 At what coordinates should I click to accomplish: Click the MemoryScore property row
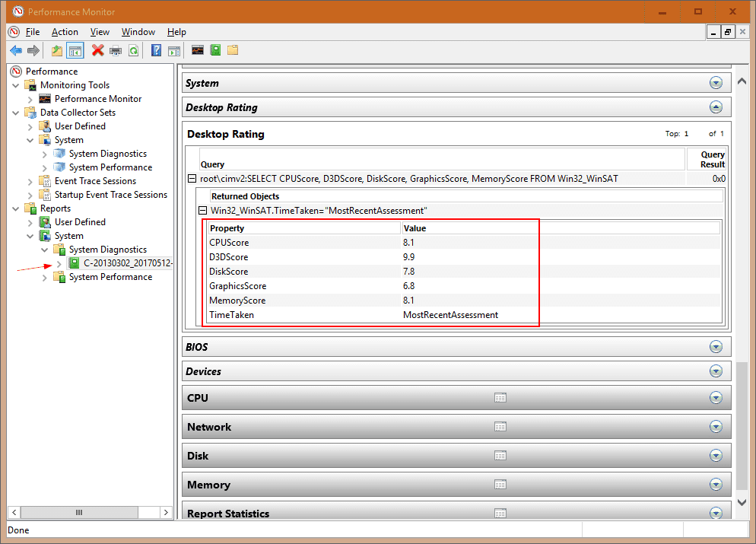coord(465,301)
